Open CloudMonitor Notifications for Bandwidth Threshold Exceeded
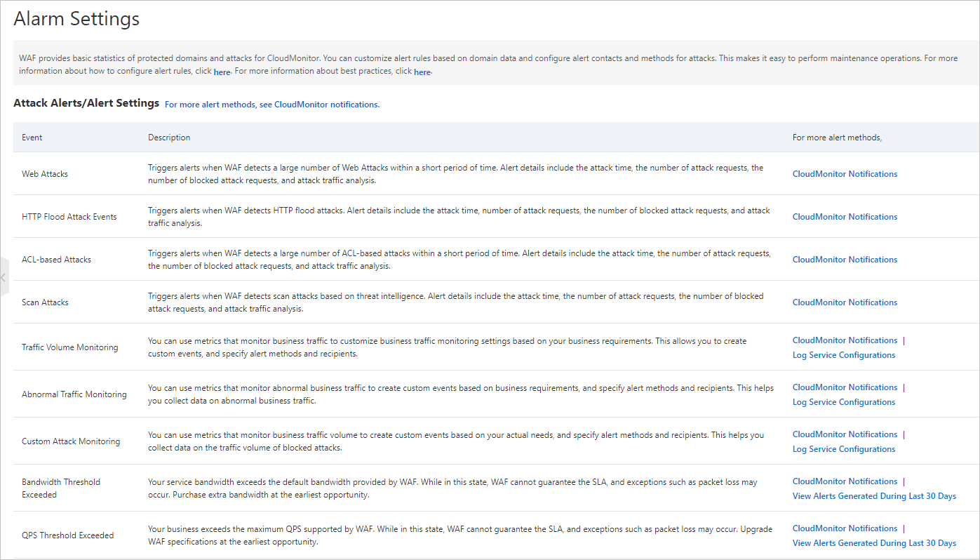This screenshot has height=560, width=980. coord(845,481)
